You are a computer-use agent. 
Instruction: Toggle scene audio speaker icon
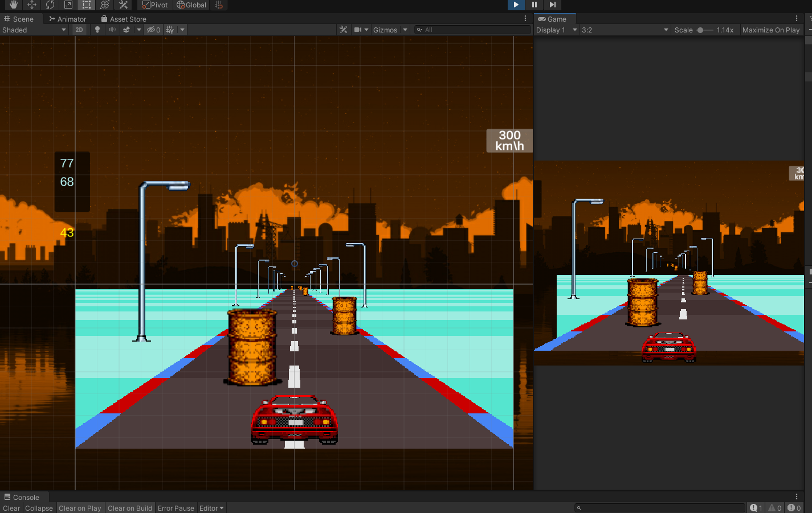[112, 30]
